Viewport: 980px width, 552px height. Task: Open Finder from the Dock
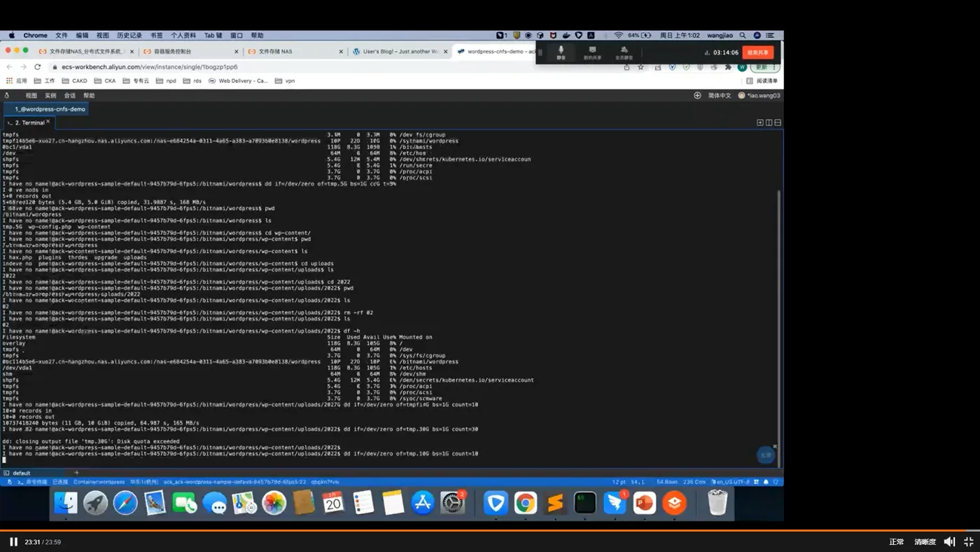(x=66, y=503)
